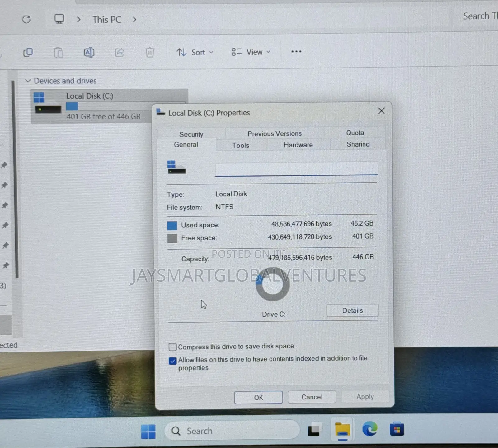
Task: Close the Local Disk (C:) Properties dialog
Action: 382,111
